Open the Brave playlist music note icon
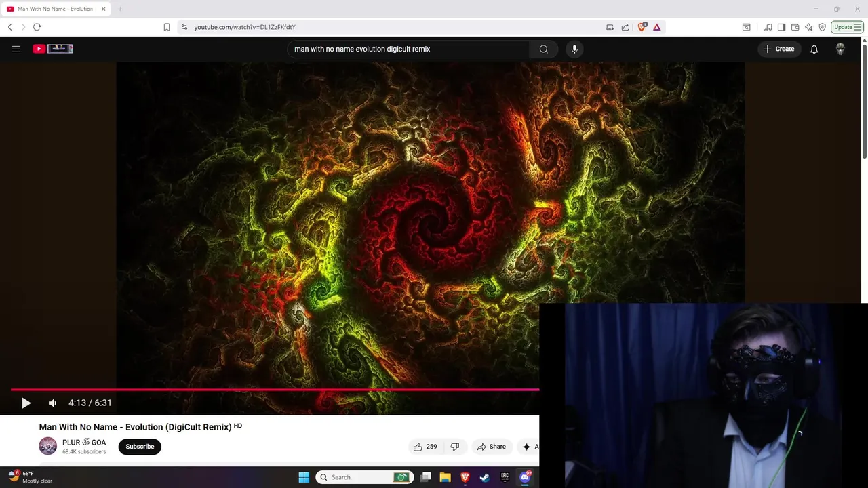The width and height of the screenshot is (868, 488). point(768,27)
